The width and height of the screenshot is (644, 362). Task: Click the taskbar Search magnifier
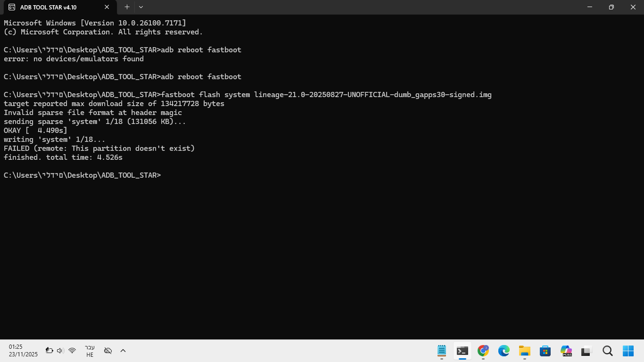point(608,351)
